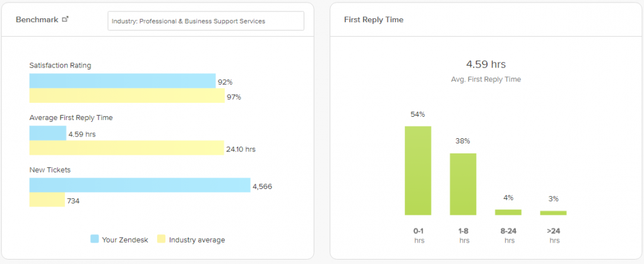The image size is (644, 264).
Task: Click the yellow Industry average legend swatch
Action: click(x=161, y=239)
